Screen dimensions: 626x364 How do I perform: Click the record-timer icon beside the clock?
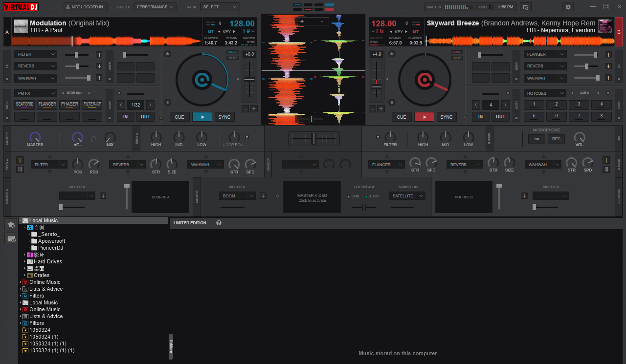pyautogui.click(x=525, y=7)
